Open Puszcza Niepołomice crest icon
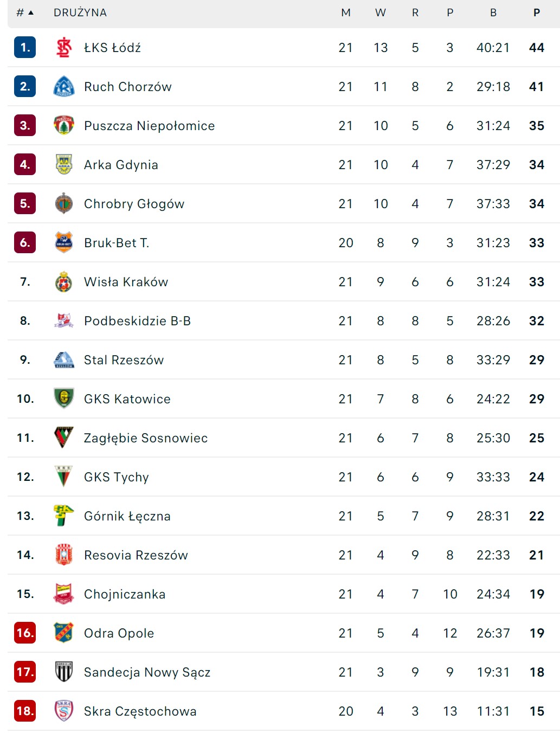The height and width of the screenshot is (733, 560). 64,126
